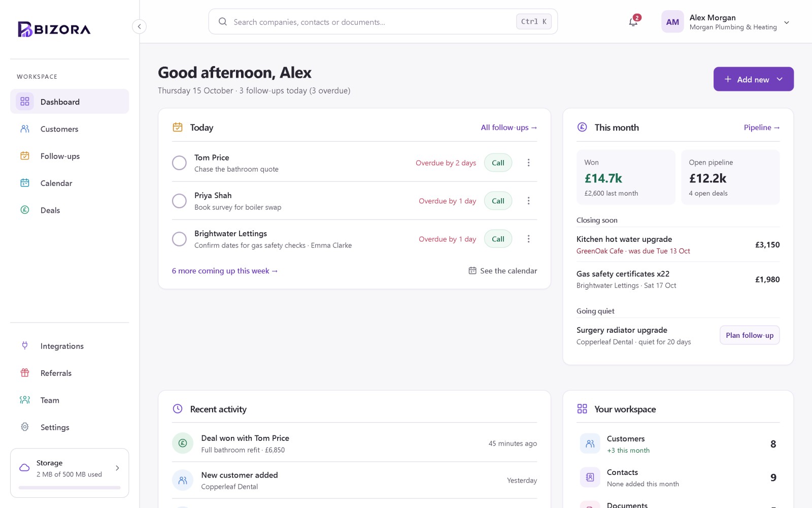
Task: Click the Open pipeline £12.2k card
Action: click(x=730, y=177)
